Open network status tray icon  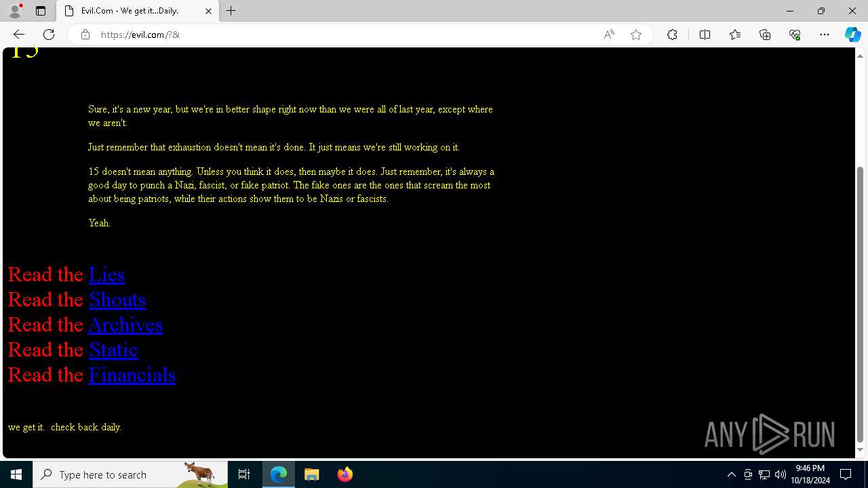point(764,474)
